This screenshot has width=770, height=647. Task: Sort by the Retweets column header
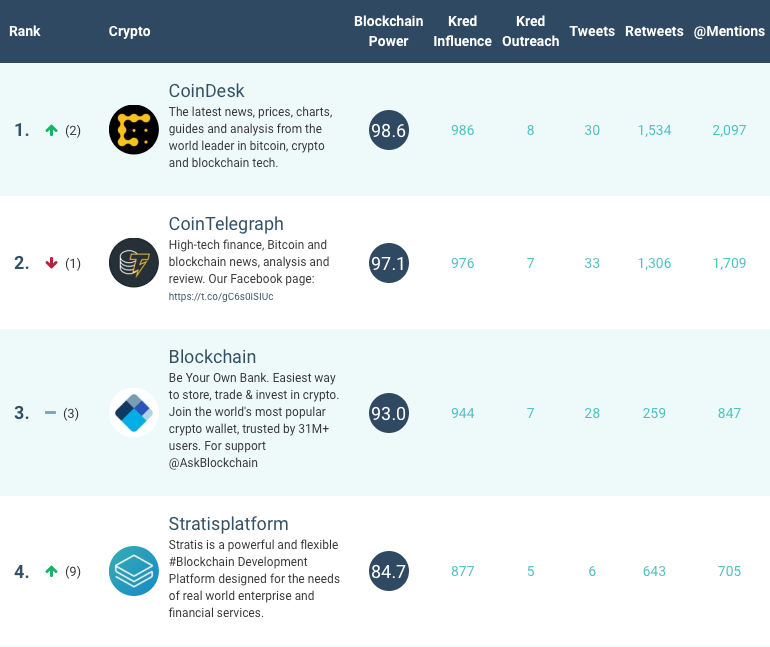[654, 31]
